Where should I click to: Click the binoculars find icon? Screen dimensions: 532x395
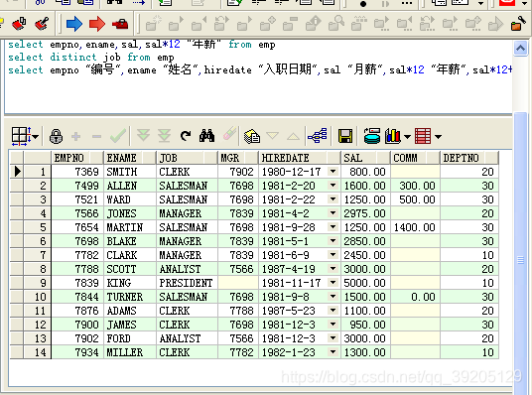click(x=207, y=136)
